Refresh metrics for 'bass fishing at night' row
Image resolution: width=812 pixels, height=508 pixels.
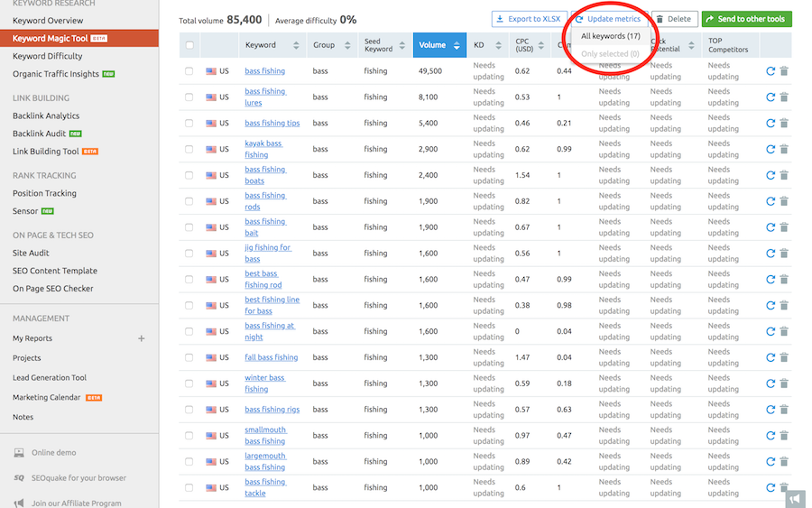click(770, 331)
